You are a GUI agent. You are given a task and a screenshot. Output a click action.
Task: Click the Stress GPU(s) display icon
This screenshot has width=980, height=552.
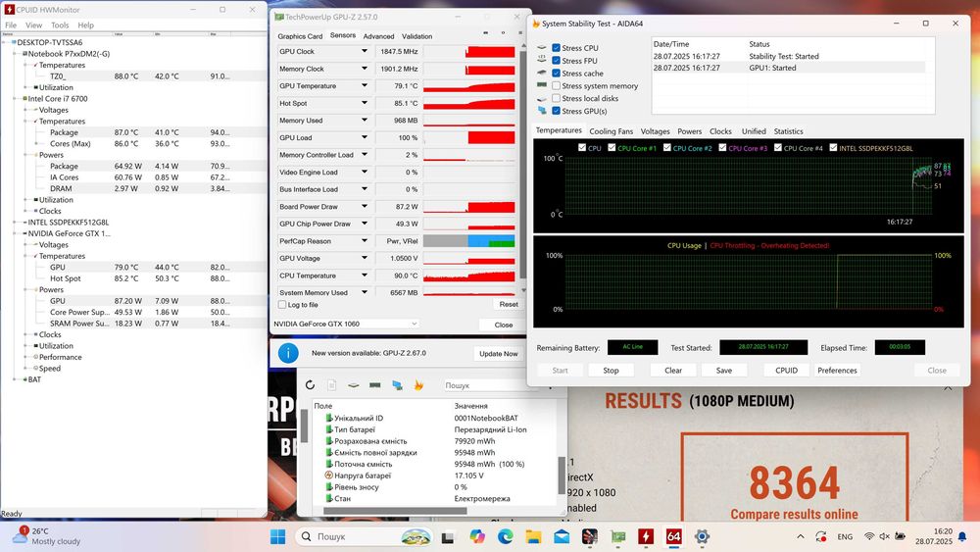[542, 111]
